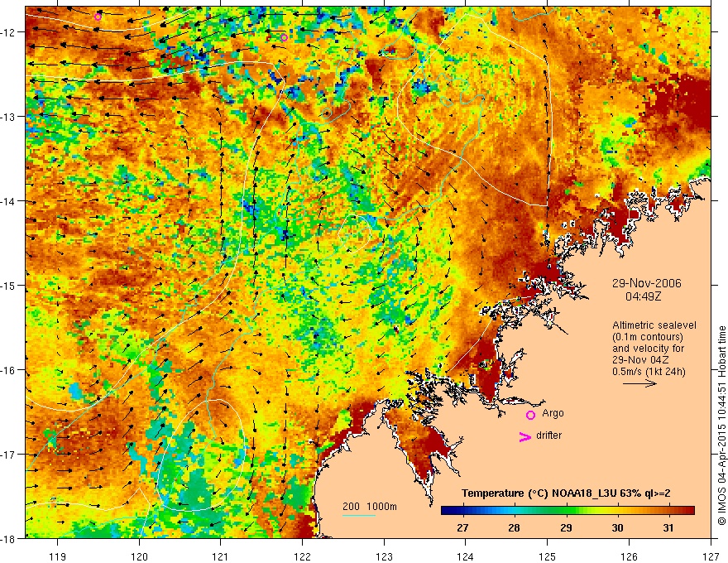Click the temperature color bar
Screen dimensions: 728x563
click(x=568, y=511)
